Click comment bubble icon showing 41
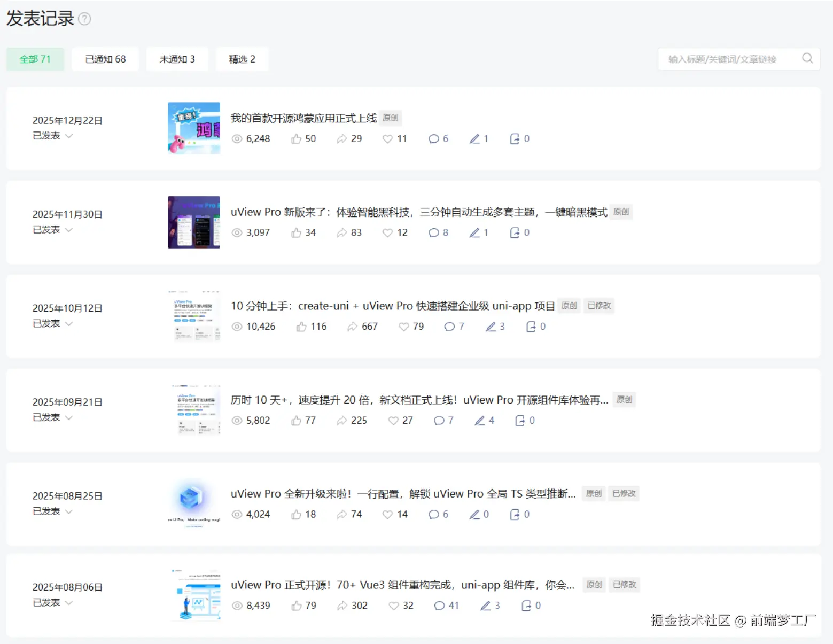 [x=439, y=606]
